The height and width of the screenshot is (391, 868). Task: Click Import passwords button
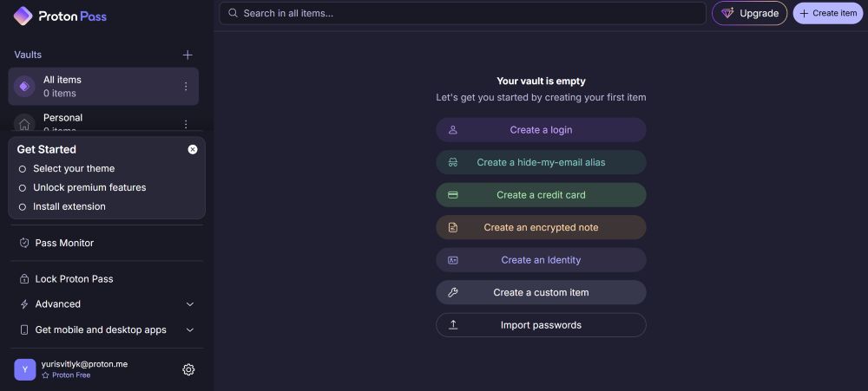click(x=541, y=325)
